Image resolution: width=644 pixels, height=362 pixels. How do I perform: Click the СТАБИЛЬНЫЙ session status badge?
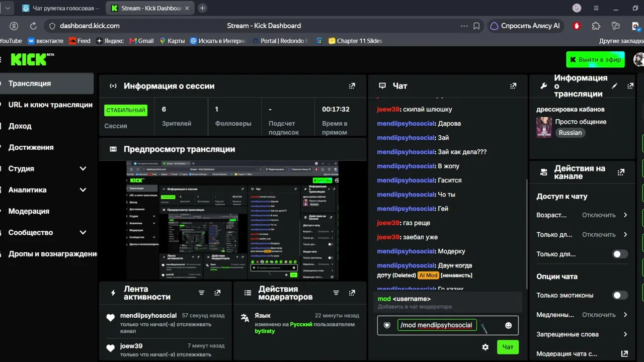click(126, 110)
